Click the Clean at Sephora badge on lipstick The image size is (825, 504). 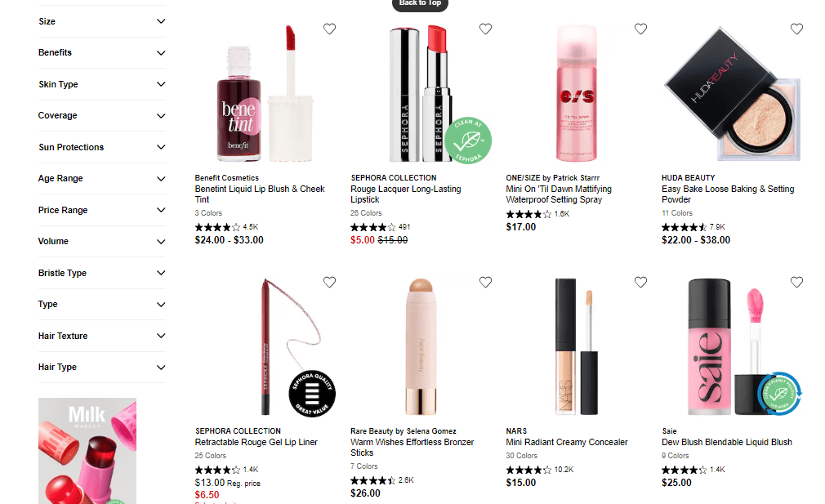(468, 140)
